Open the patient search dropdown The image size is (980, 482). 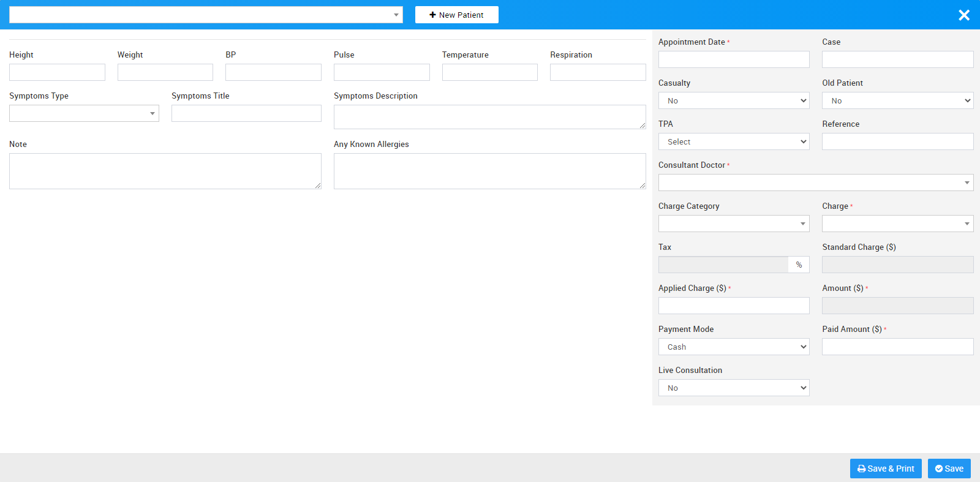(206, 15)
